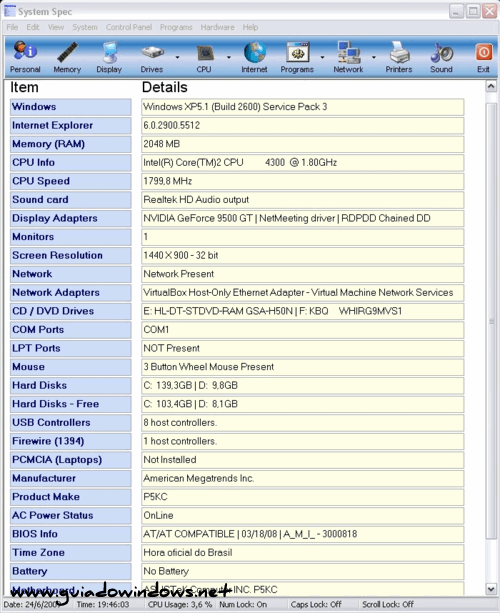Open the Help menu
The image size is (500, 613).
250,27
